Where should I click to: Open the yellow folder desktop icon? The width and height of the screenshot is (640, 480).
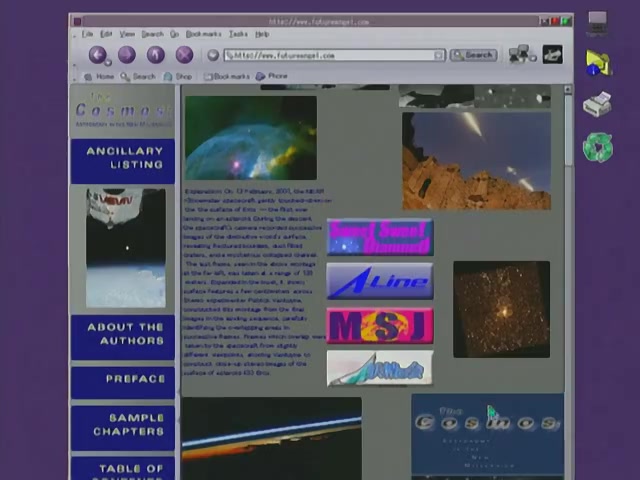597,62
